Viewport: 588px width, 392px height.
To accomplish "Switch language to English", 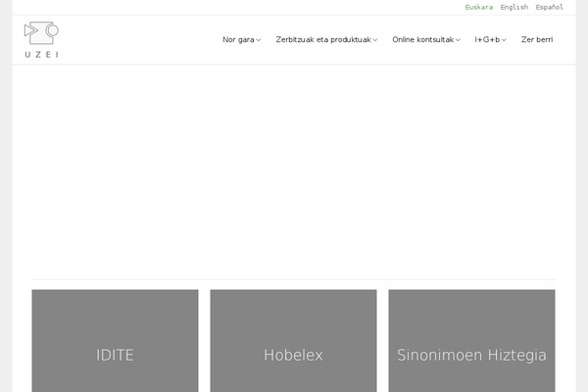I will tap(514, 7).
